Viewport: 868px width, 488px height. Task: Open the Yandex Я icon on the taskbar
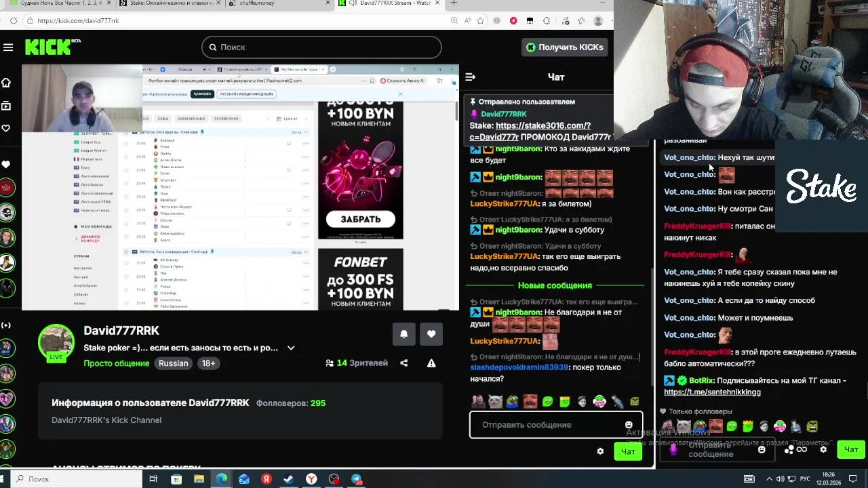click(x=267, y=479)
